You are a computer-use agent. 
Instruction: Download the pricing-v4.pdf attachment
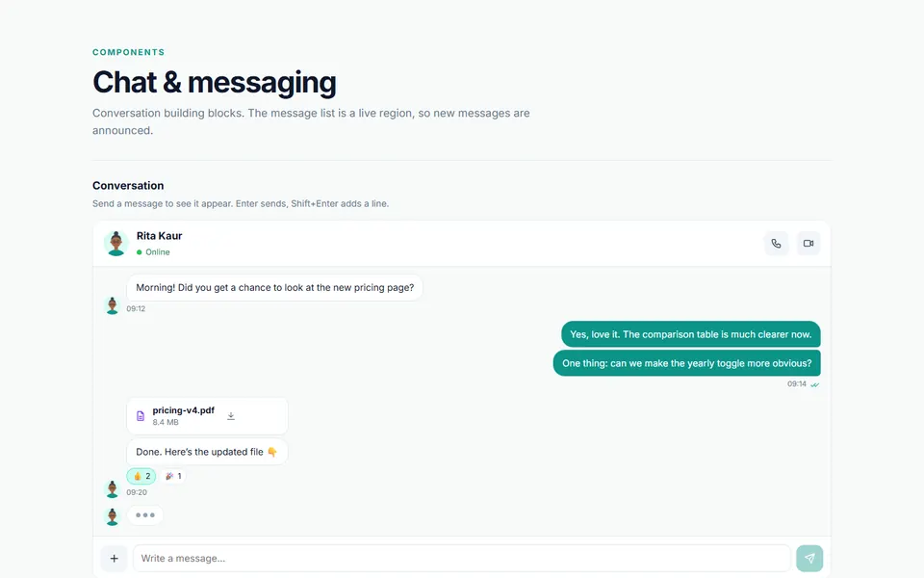pos(231,416)
